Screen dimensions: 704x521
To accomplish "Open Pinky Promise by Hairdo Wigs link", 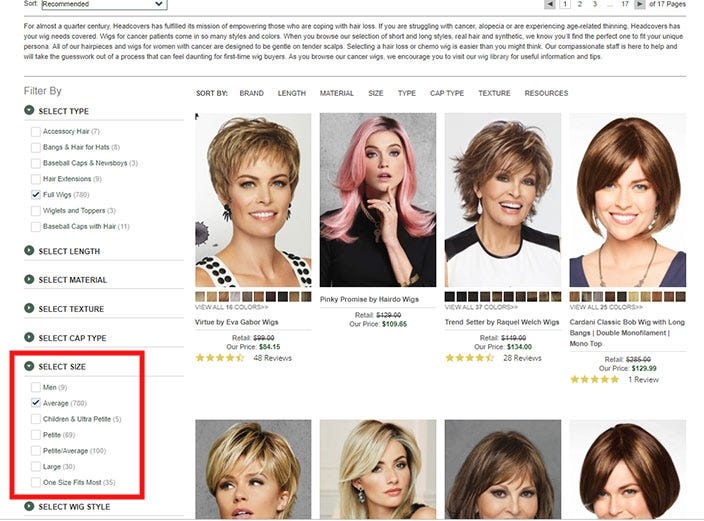I will (369, 299).
